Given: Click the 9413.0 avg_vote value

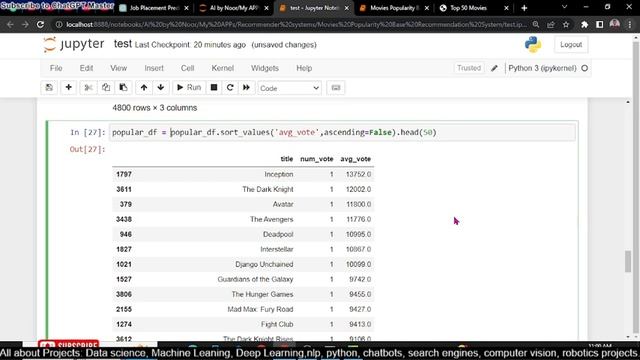Looking at the screenshot, I should pyautogui.click(x=360, y=324).
